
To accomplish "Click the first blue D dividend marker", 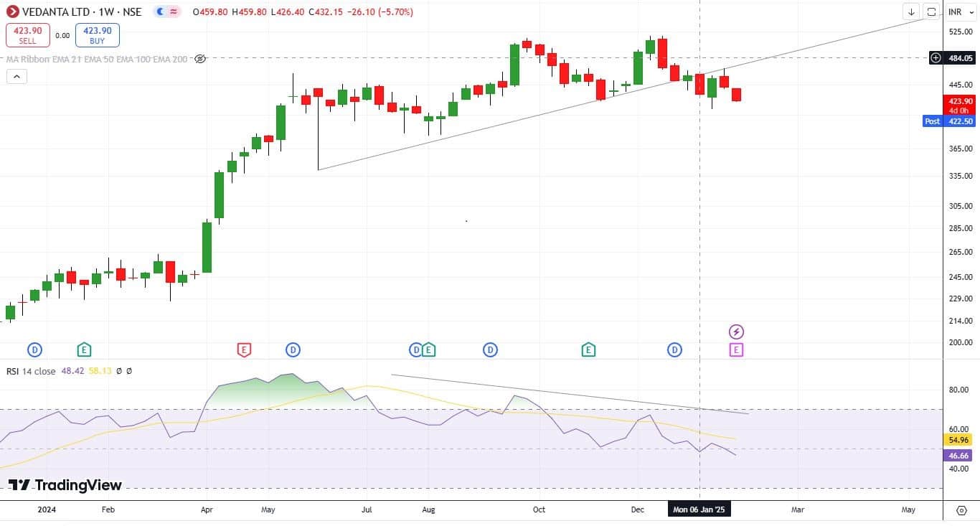I will pos(34,350).
